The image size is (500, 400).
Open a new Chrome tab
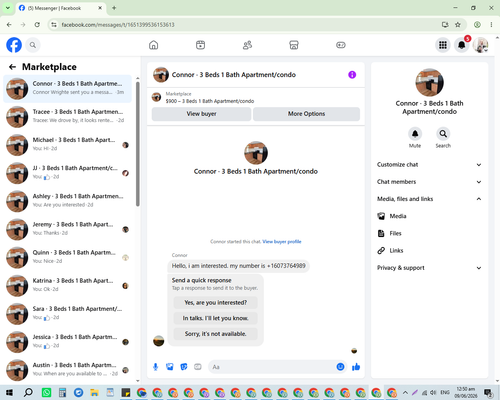click(114, 8)
